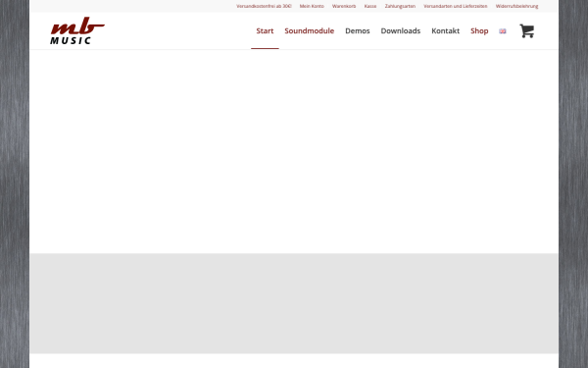588x368 pixels.
Task: Click the mb Music logo
Action: (x=77, y=30)
